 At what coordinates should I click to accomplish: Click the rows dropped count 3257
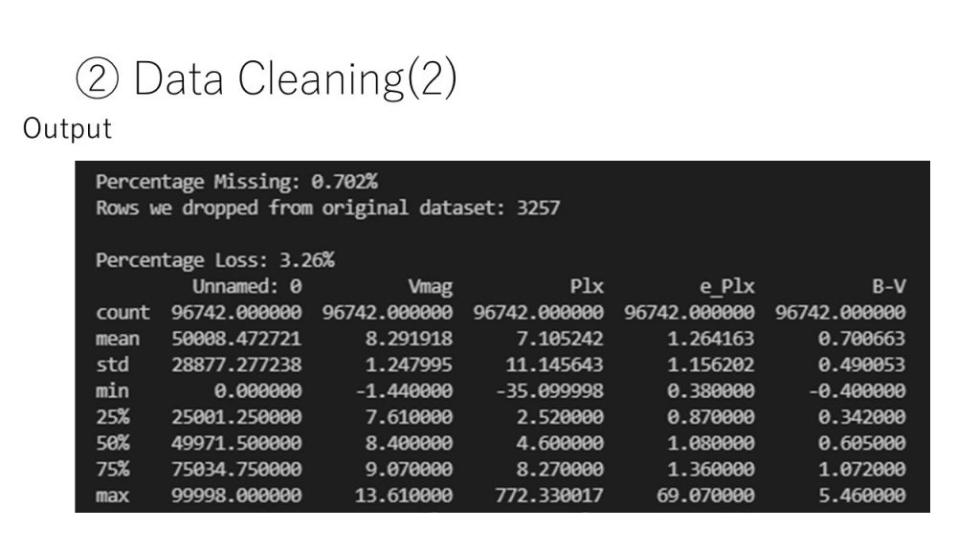click(x=538, y=208)
